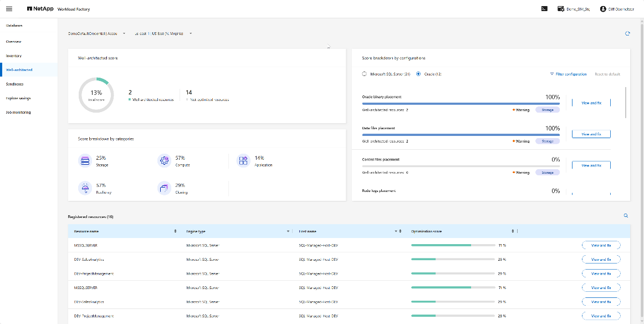The height and width of the screenshot is (324, 644).
Task: Click the Application category icon
Action: tap(243, 161)
